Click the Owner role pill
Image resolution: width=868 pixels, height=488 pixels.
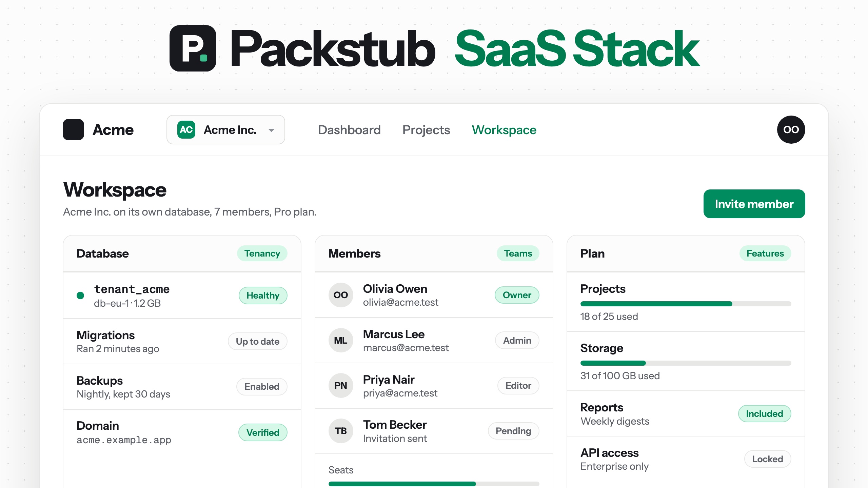coord(517,295)
